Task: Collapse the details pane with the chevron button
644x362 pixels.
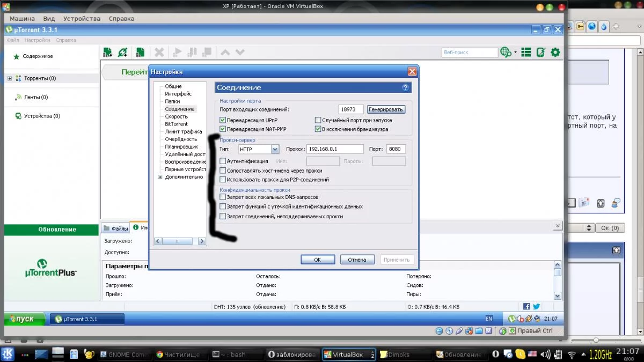Action: tap(558, 226)
